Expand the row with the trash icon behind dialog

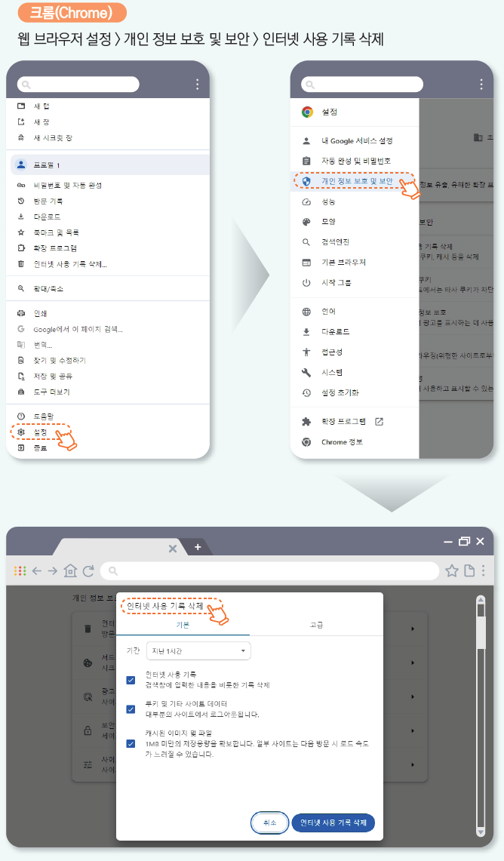click(413, 629)
